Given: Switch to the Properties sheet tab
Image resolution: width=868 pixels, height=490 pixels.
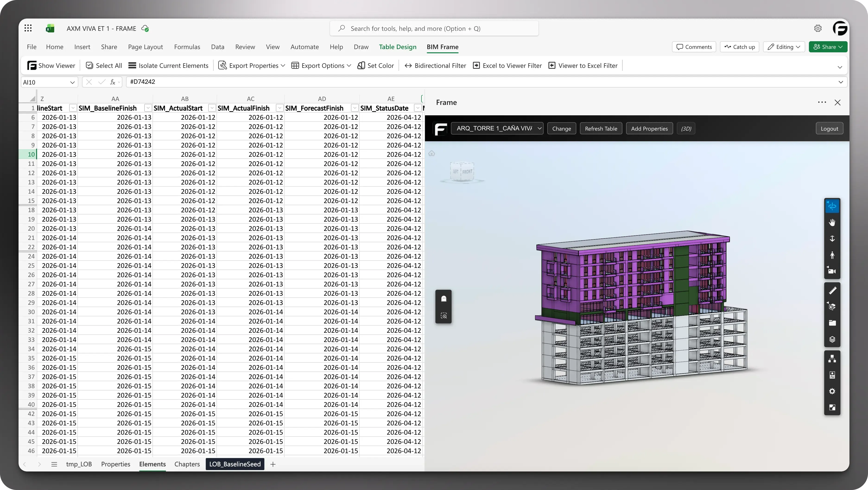Looking at the screenshot, I should (x=116, y=464).
